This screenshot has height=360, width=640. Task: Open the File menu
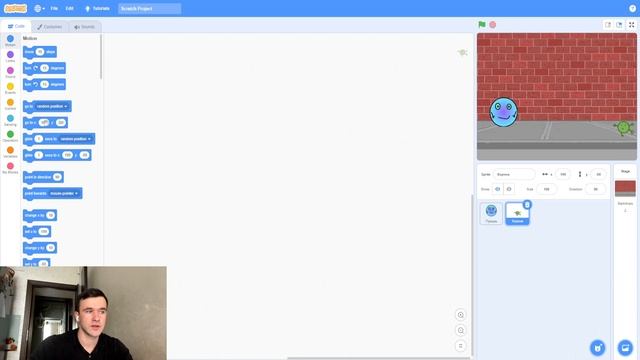pyautogui.click(x=54, y=8)
